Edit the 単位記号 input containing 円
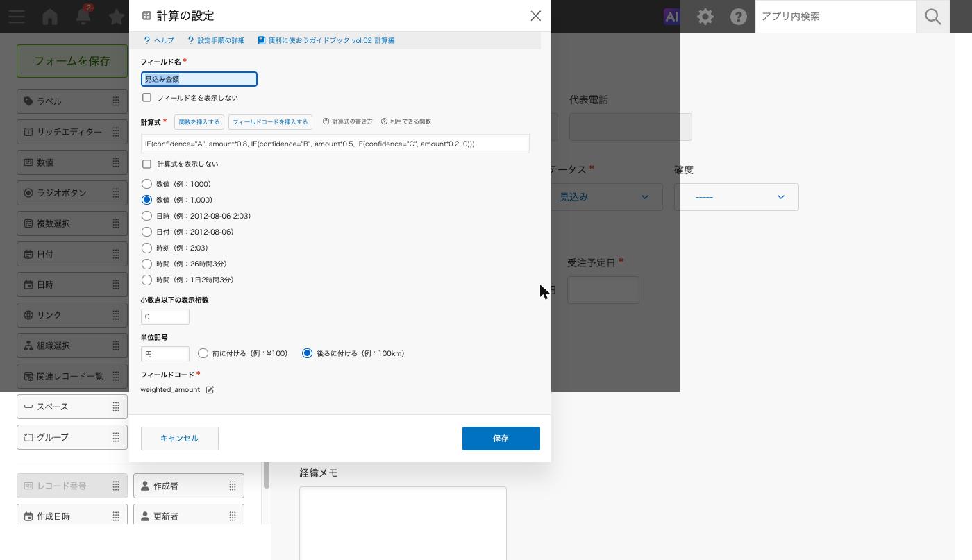Image resolution: width=972 pixels, height=560 pixels. pos(165,354)
